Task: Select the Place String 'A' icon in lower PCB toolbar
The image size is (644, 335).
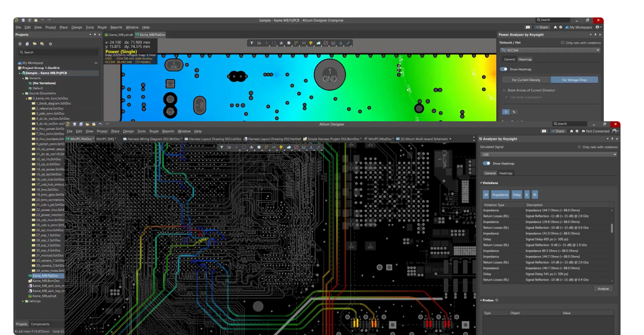Action: coord(311,147)
